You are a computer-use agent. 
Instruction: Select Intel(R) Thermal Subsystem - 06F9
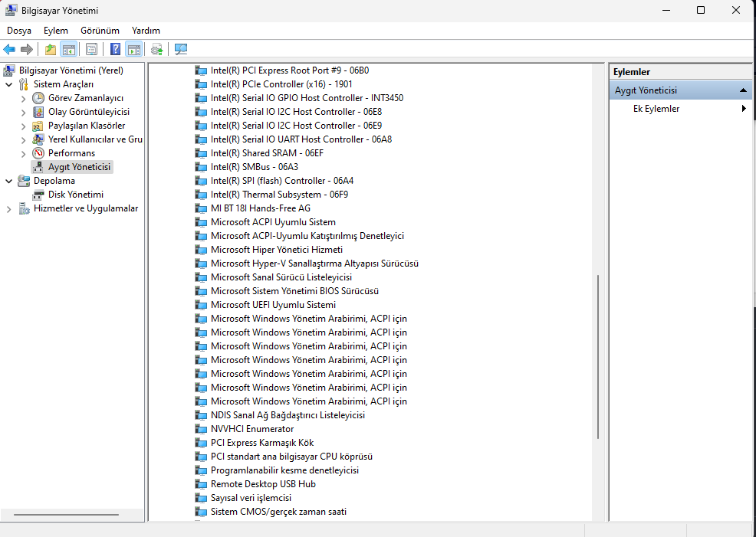[279, 195]
